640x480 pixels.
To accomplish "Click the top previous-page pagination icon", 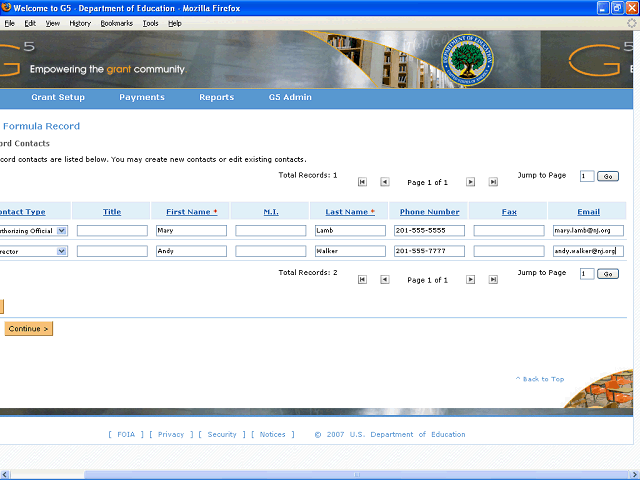I will pyautogui.click(x=384, y=182).
